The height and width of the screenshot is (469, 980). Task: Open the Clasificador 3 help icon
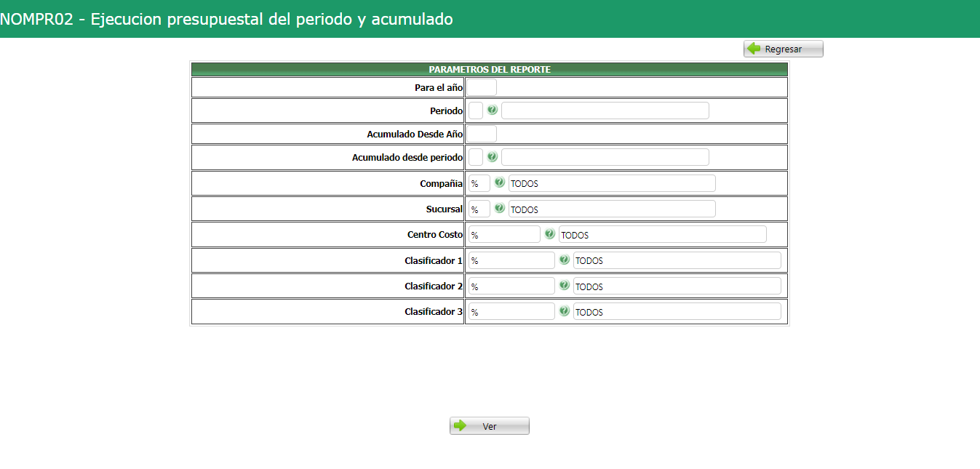[x=564, y=310]
